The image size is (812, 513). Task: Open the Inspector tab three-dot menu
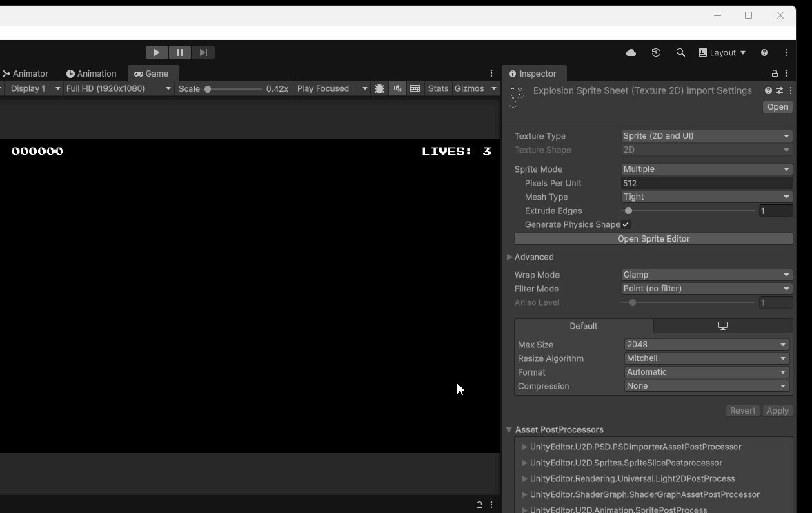786,74
